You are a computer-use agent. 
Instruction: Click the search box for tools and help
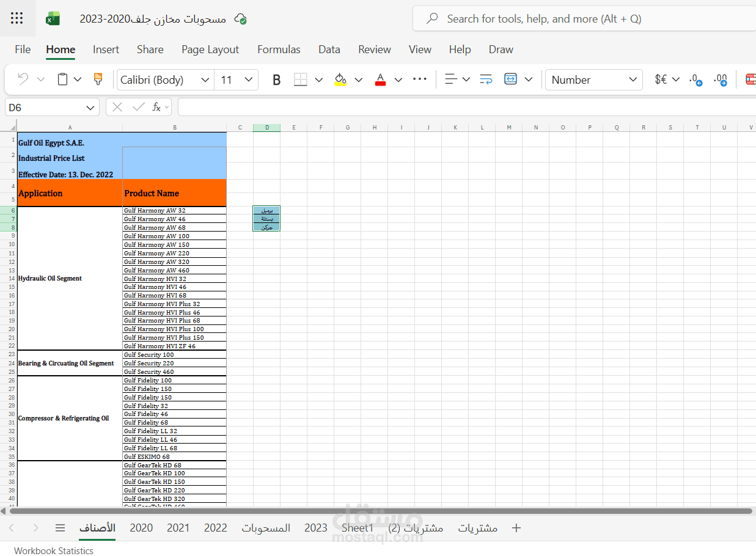pos(584,19)
